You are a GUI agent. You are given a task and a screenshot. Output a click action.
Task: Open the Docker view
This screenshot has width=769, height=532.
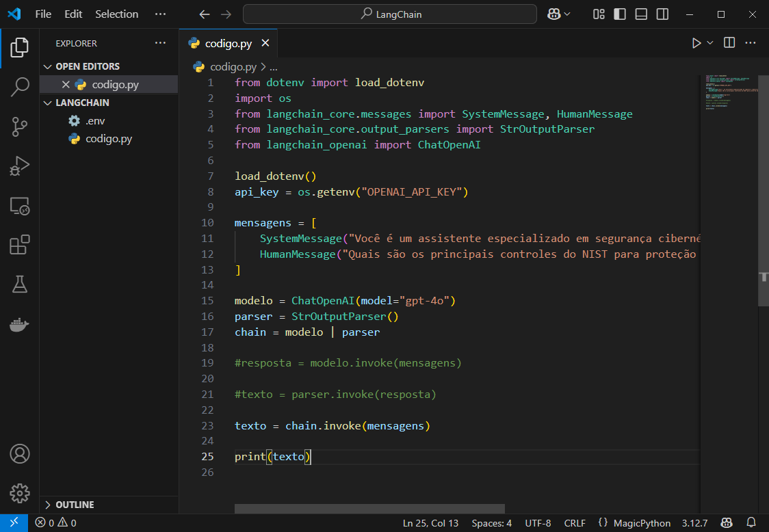tap(20, 324)
